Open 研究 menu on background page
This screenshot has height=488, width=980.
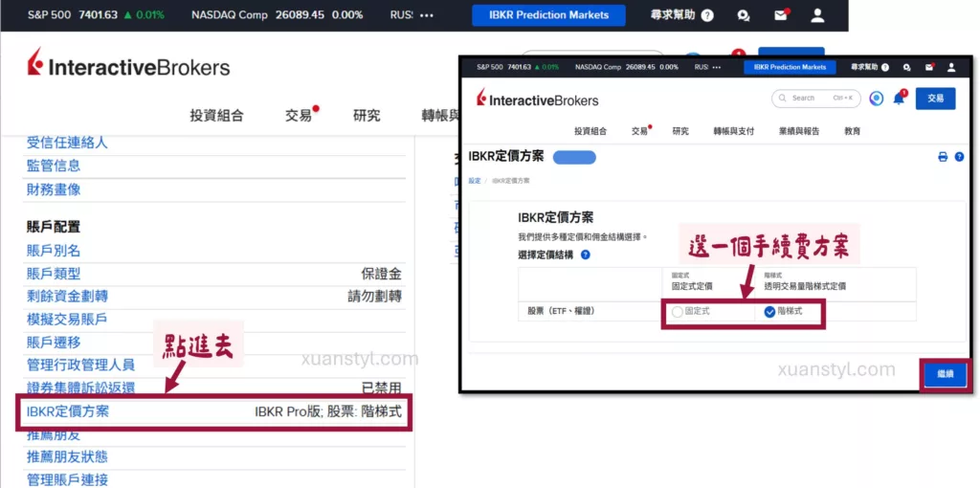click(x=367, y=116)
